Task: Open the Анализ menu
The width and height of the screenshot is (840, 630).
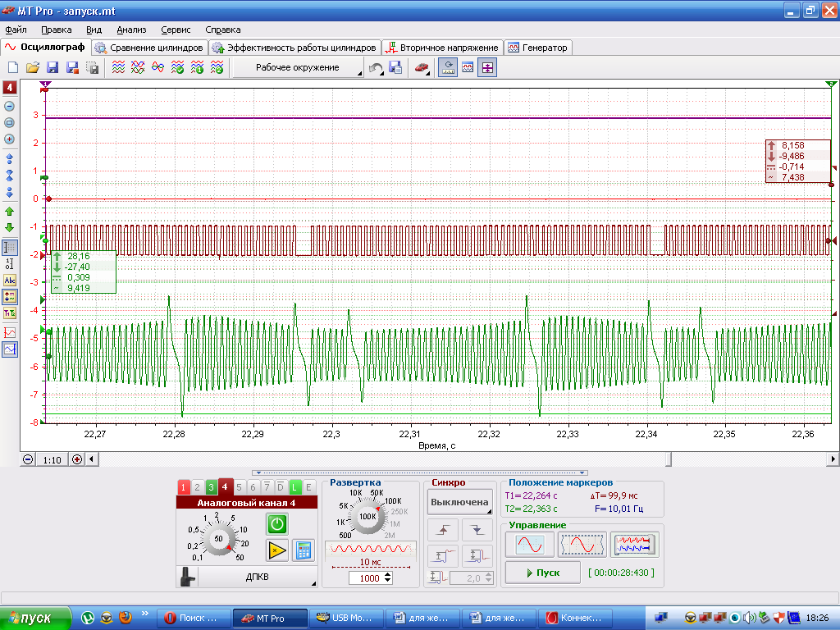Action: [x=132, y=30]
